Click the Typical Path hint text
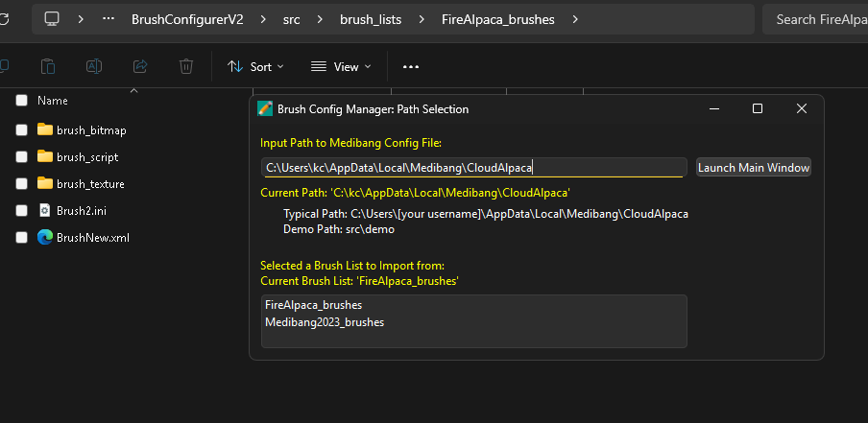Screen dimensions: 868x423 (x=486, y=214)
